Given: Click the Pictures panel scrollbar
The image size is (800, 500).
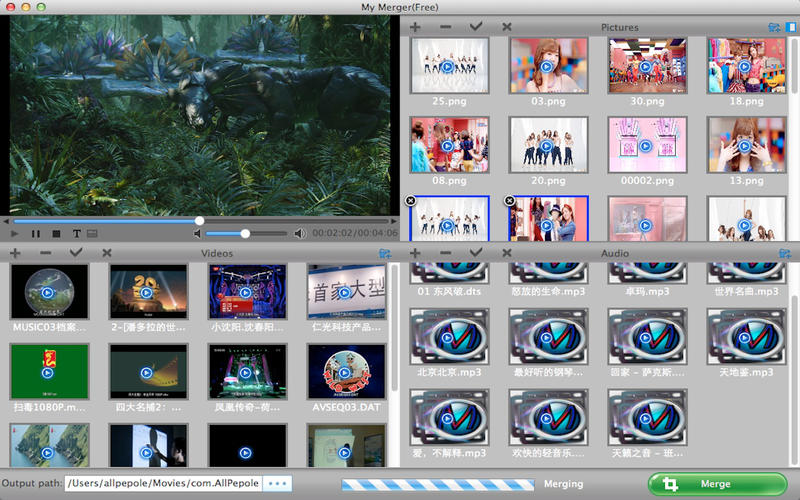Looking at the screenshot, I should pos(795,64).
